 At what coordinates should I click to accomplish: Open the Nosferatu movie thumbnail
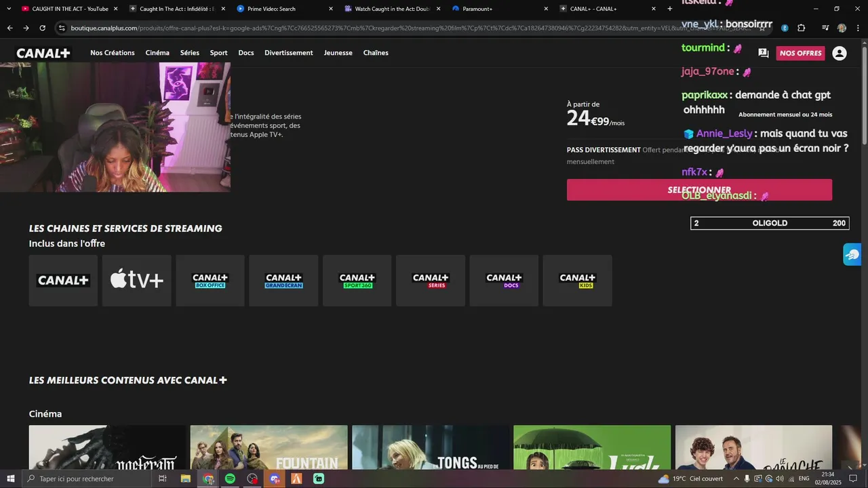click(107, 447)
